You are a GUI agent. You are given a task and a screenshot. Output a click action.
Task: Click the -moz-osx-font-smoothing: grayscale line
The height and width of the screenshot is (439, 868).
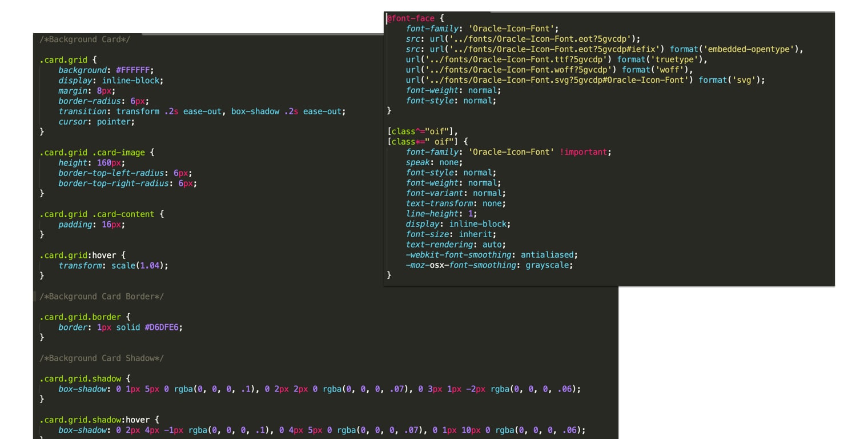tap(489, 266)
